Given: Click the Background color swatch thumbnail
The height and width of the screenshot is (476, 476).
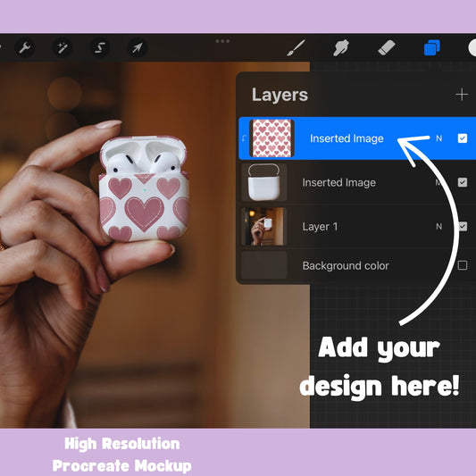Looking at the screenshot, I should (263, 265).
